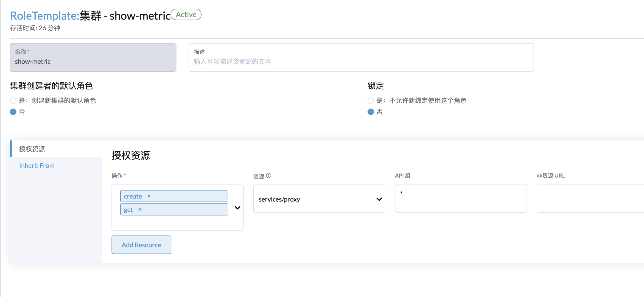Click the 非资源 URL input field
644x297 pixels.
(590, 199)
